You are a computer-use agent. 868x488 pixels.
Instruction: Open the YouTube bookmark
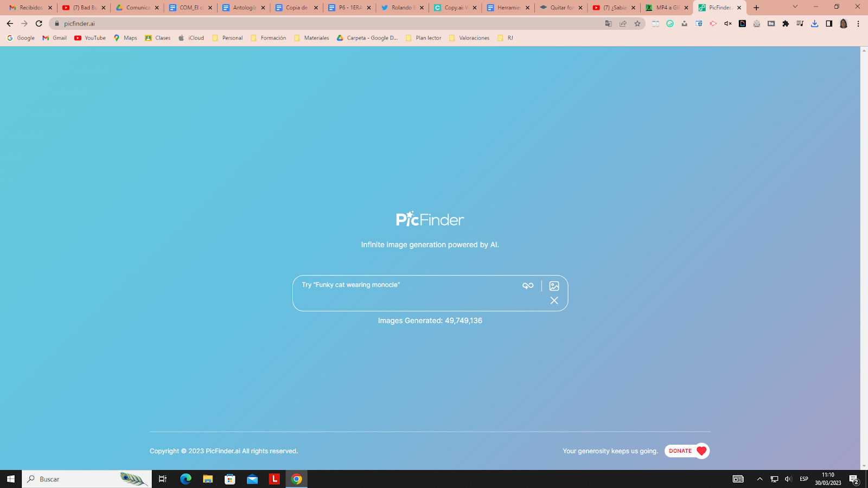coord(90,38)
